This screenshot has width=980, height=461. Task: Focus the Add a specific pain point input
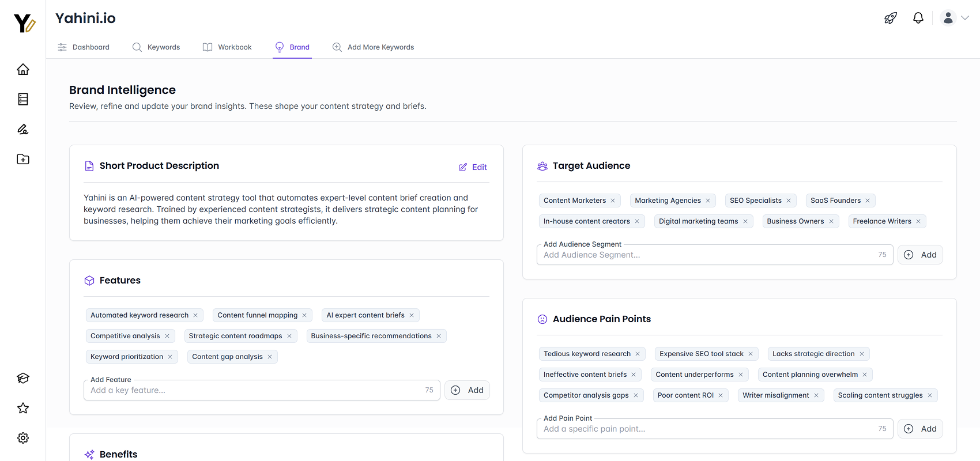[715, 429]
